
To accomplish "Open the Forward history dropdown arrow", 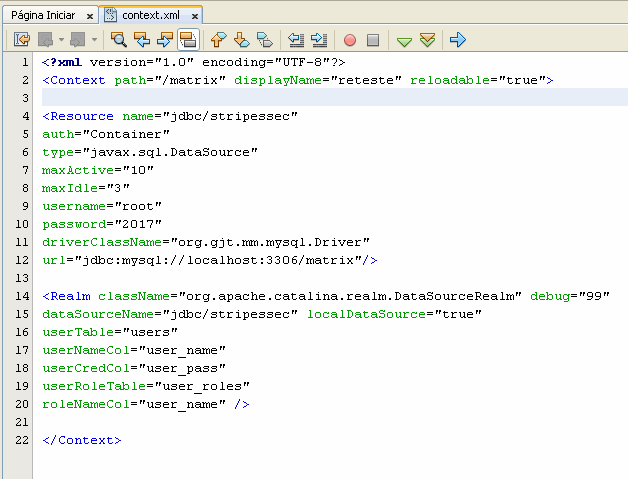I will tap(94, 40).
